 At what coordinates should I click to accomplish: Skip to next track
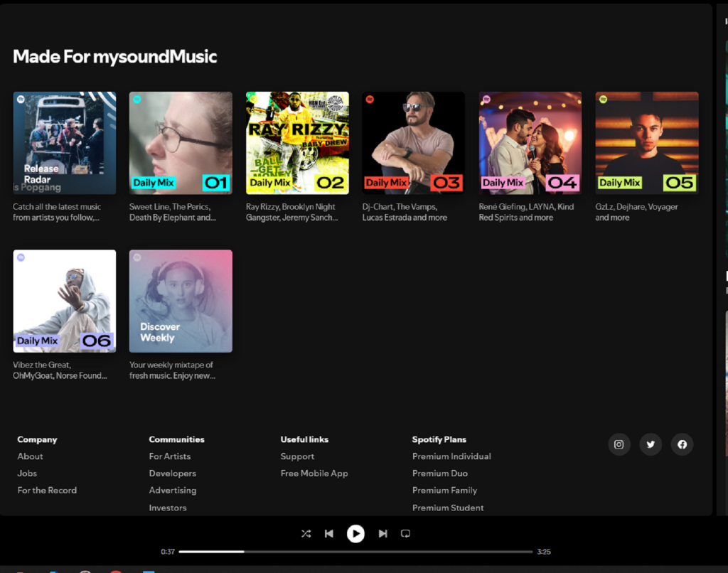point(382,533)
